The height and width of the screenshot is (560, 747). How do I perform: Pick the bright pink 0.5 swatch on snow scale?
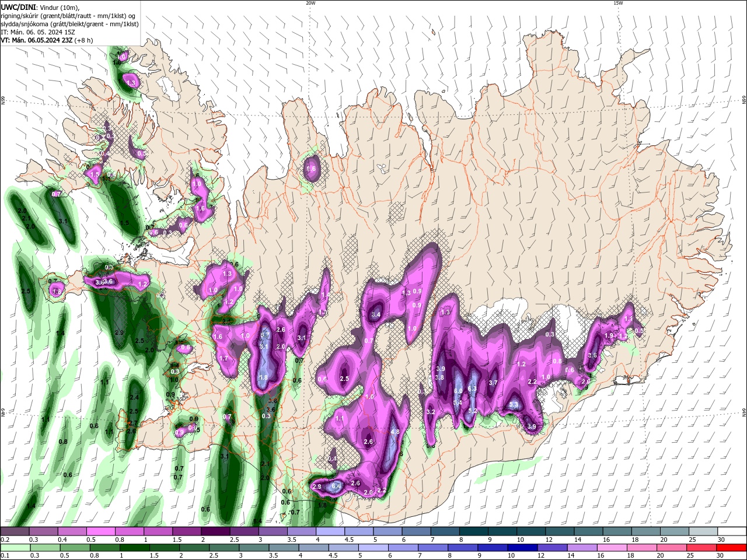pos(100,531)
